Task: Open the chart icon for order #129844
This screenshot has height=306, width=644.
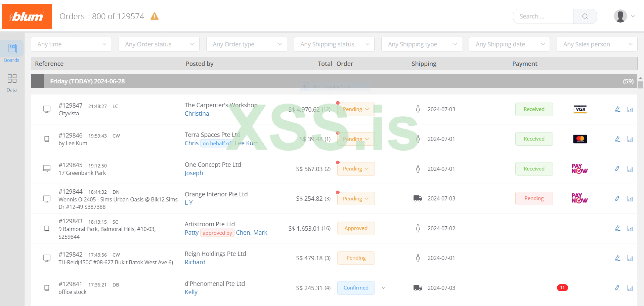Action: point(630,199)
